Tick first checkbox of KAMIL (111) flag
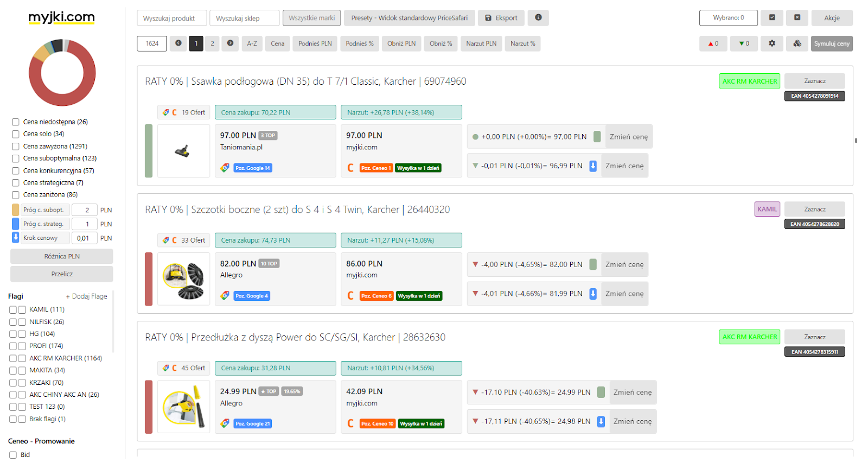 coord(13,310)
